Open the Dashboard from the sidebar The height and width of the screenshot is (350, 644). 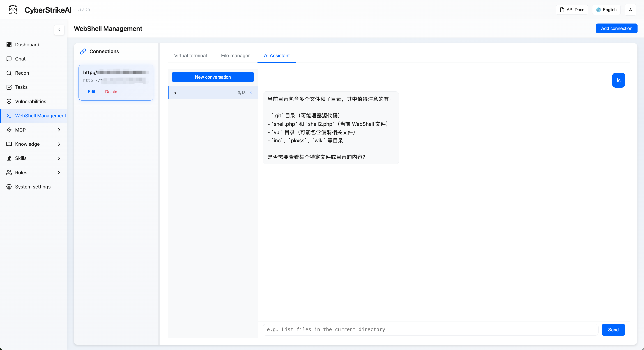[27, 45]
